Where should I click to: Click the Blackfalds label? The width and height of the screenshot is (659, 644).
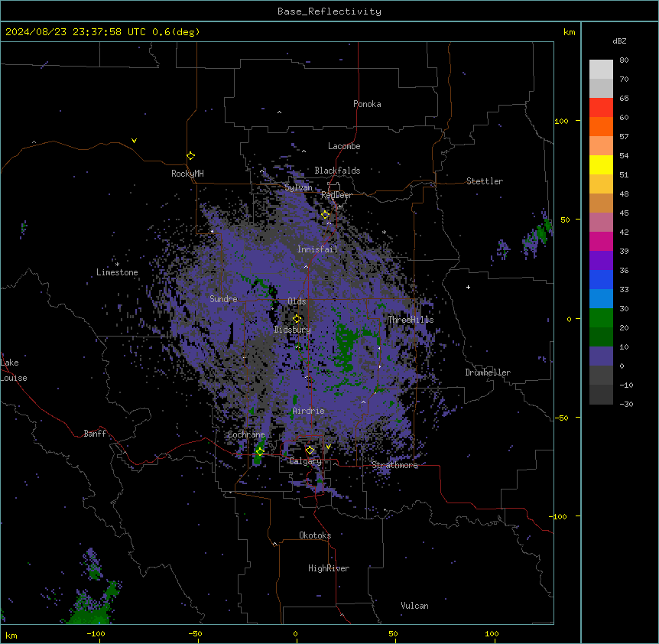tap(337, 171)
